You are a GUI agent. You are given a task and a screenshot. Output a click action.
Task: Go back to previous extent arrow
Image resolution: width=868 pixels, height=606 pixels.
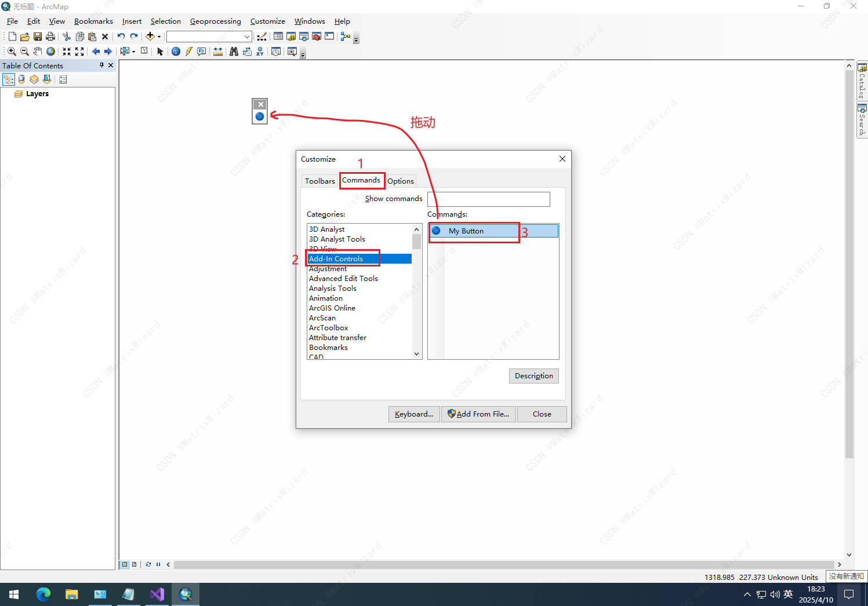(96, 52)
